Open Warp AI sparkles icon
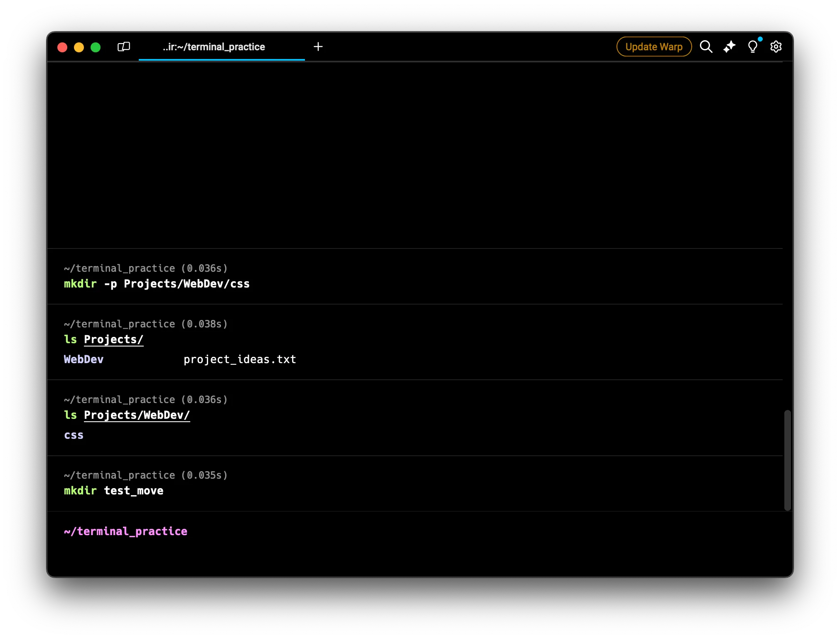 (729, 47)
